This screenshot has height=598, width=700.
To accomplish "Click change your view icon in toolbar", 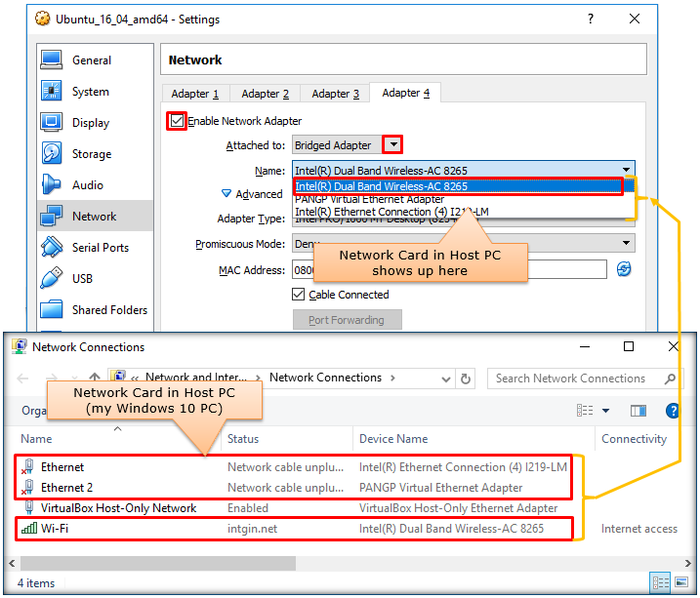I will pyautogui.click(x=585, y=411).
